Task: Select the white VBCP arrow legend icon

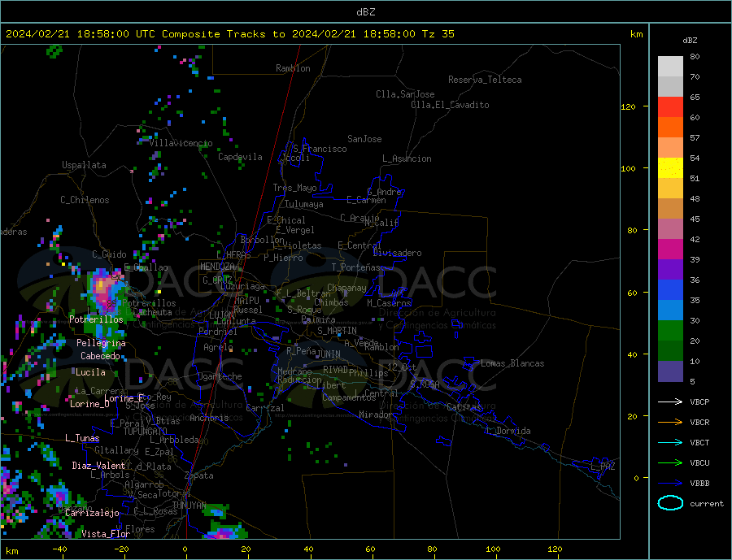Action: (670, 402)
